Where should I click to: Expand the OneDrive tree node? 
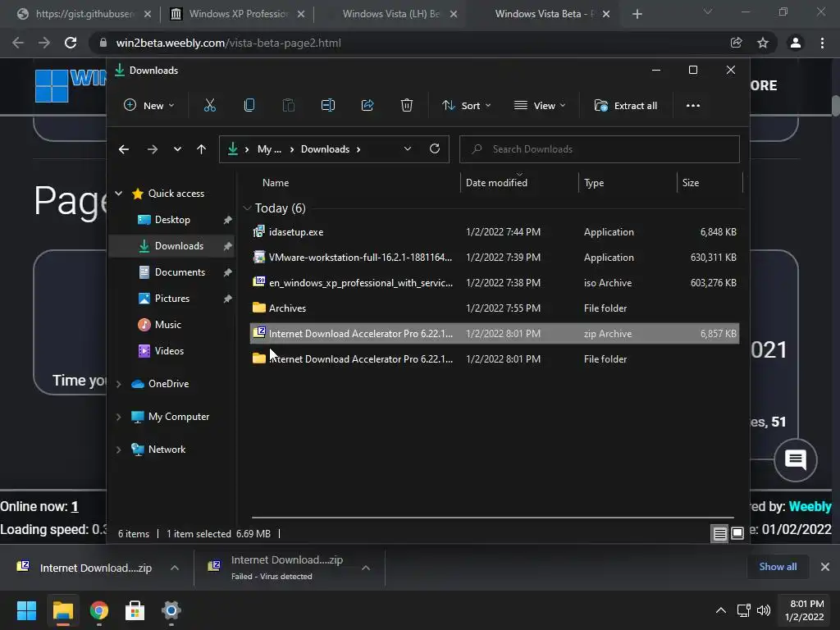pos(119,384)
